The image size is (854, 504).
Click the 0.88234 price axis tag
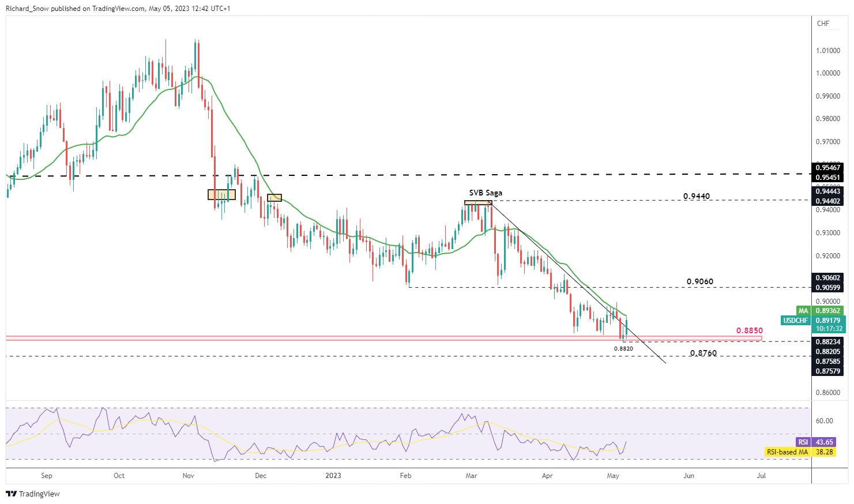828,342
